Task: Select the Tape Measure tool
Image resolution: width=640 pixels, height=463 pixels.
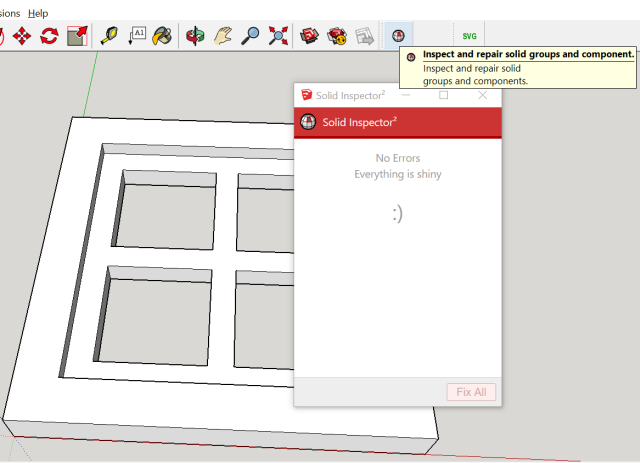Action: click(x=109, y=36)
